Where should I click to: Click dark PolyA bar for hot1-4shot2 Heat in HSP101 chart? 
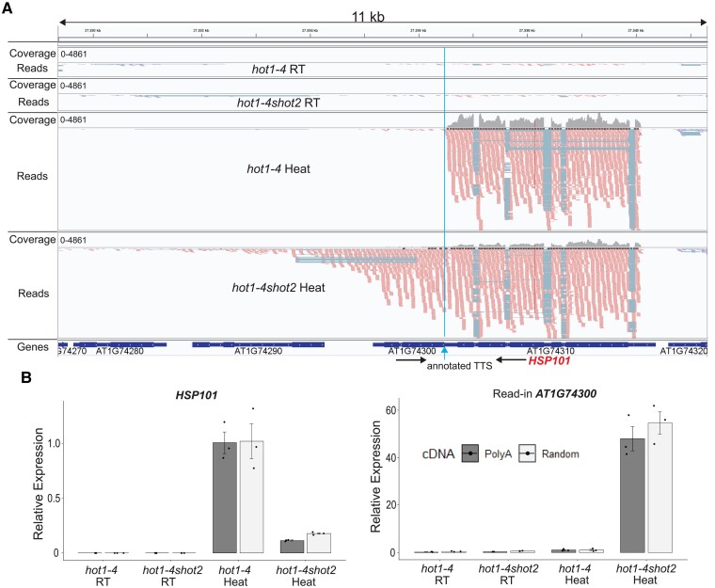coord(292,547)
